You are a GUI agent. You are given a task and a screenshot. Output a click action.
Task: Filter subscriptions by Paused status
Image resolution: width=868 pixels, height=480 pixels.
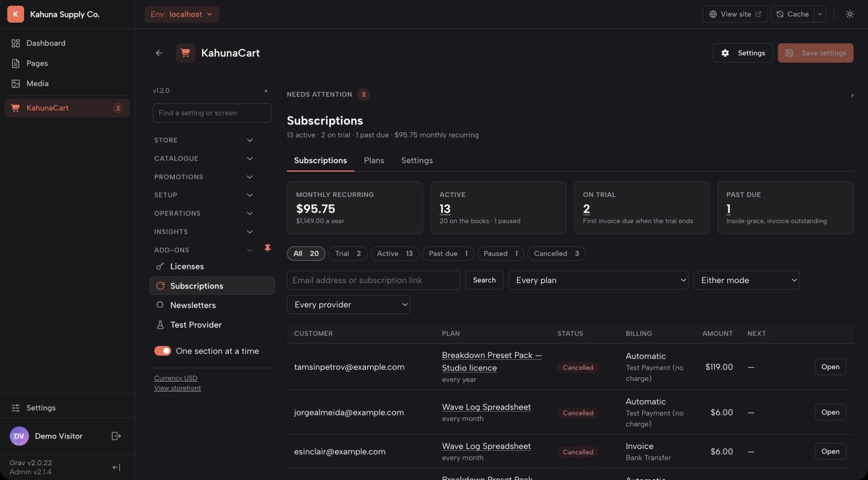point(500,254)
